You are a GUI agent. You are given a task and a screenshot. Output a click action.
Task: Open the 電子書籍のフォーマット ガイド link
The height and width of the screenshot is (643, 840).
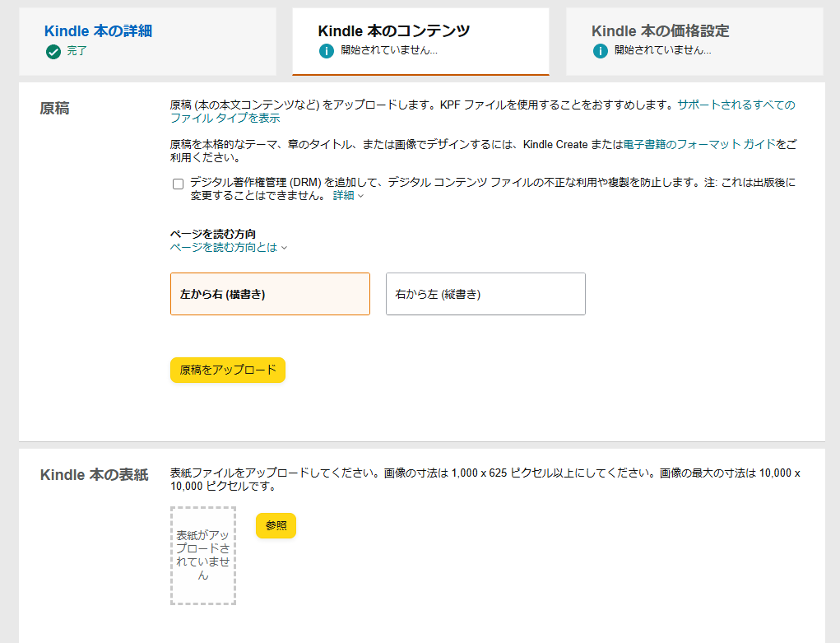[x=699, y=144]
